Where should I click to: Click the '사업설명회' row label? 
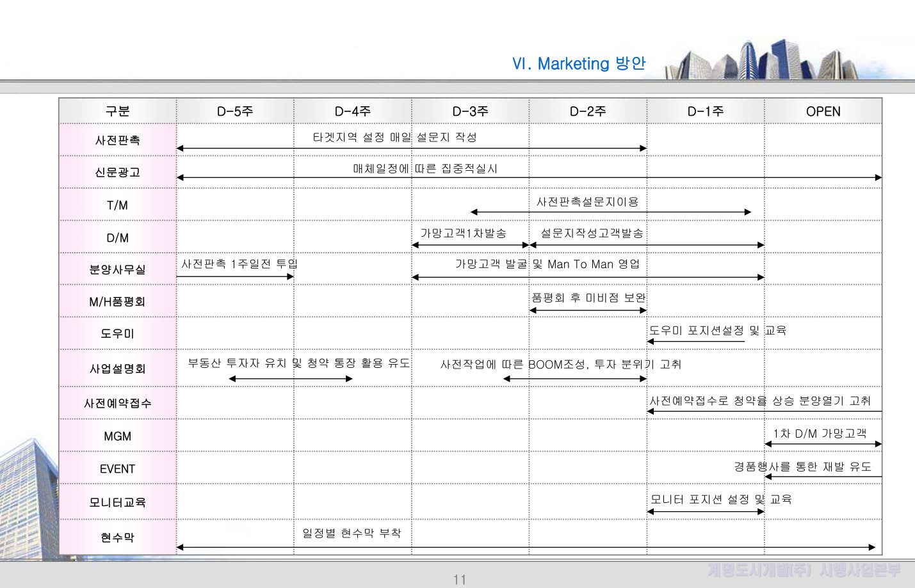[x=118, y=369]
